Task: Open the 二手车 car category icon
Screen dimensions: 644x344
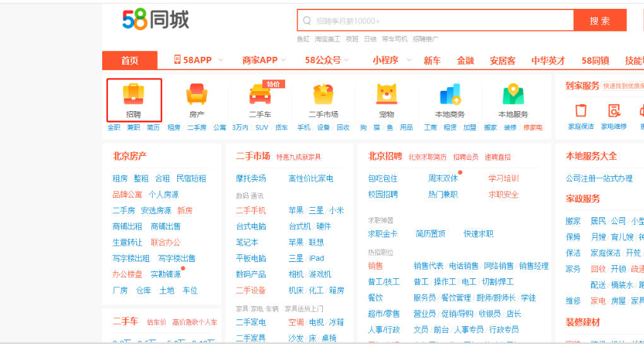Action: click(x=260, y=94)
